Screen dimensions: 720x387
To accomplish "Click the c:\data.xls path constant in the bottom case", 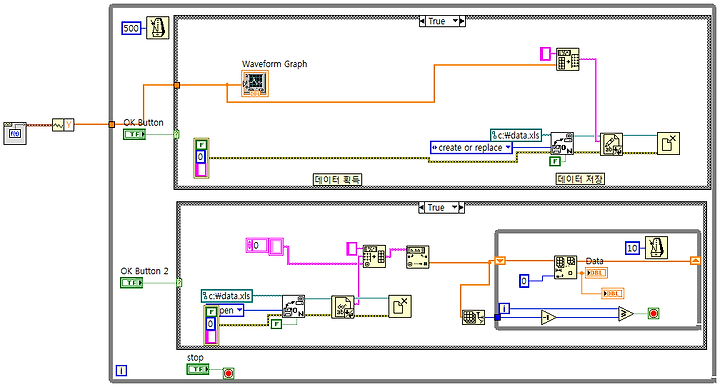I will click(x=227, y=296).
